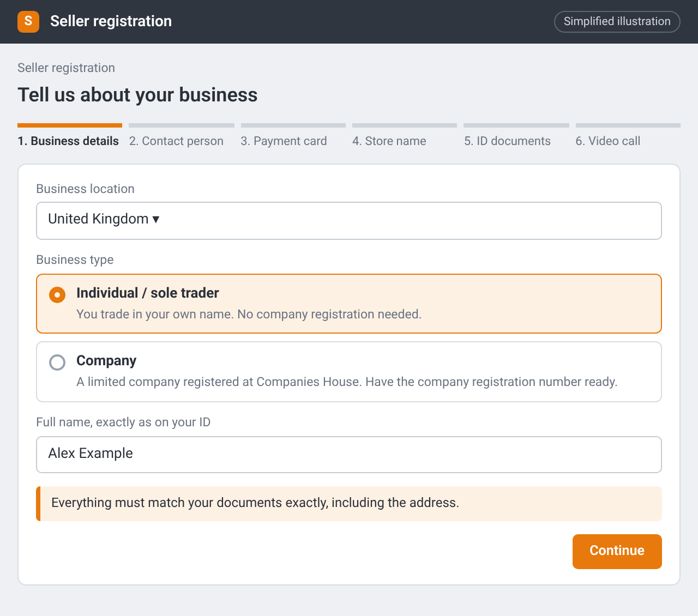Go to step 2. Contact person
The image size is (698, 616).
coord(181,136)
